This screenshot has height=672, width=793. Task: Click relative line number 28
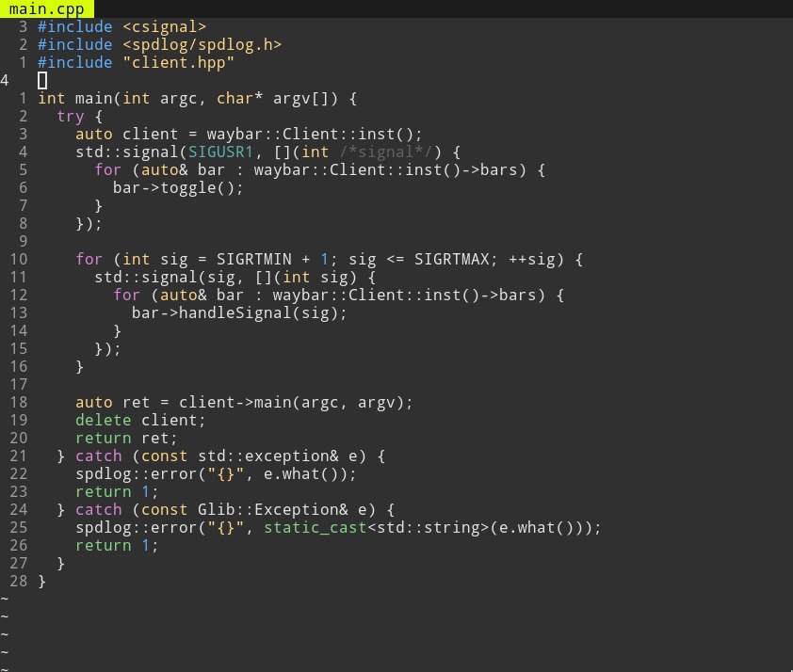point(19,581)
